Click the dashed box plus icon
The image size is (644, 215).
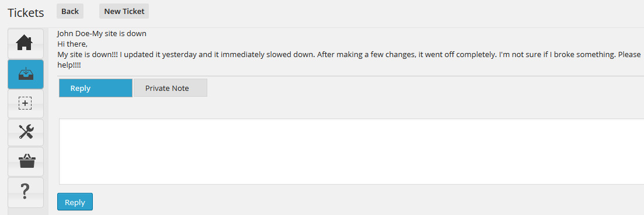[25, 104]
